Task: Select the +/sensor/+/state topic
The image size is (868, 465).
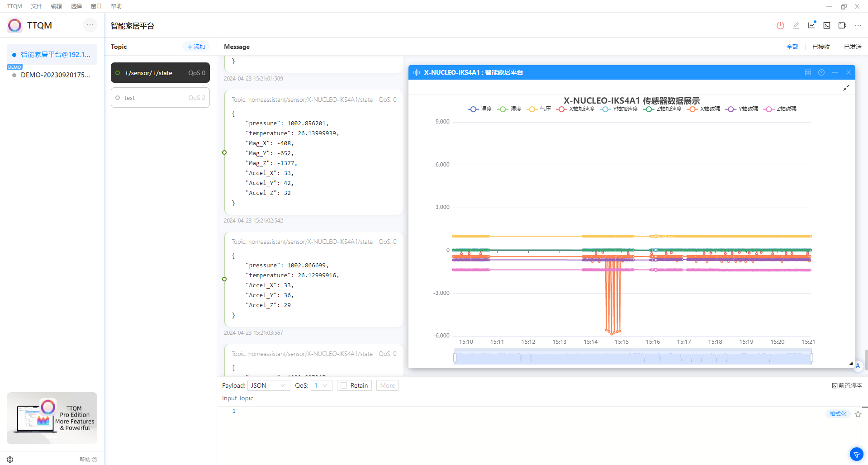Action: (160, 73)
